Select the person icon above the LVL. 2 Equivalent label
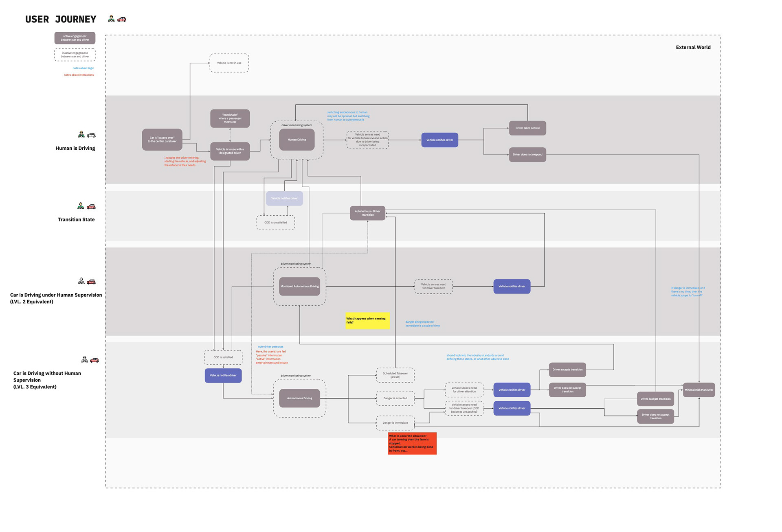This screenshot has width=782, height=532. click(81, 281)
